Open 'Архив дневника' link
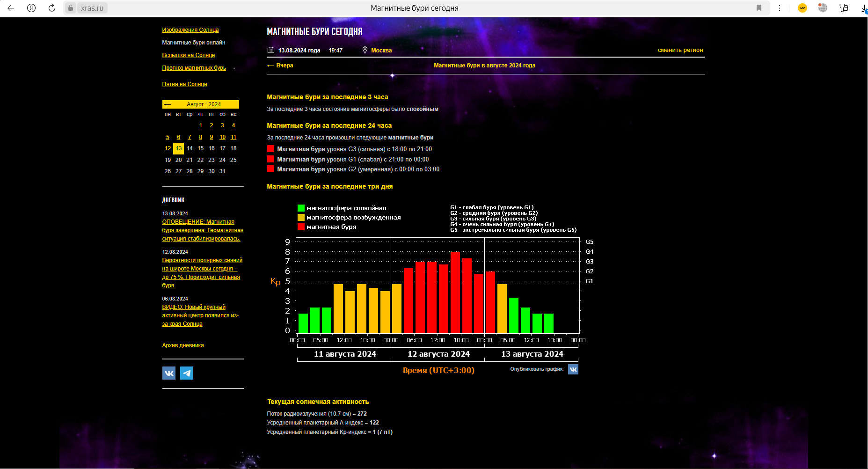Screen dimensions: 868x469 tap(182, 345)
